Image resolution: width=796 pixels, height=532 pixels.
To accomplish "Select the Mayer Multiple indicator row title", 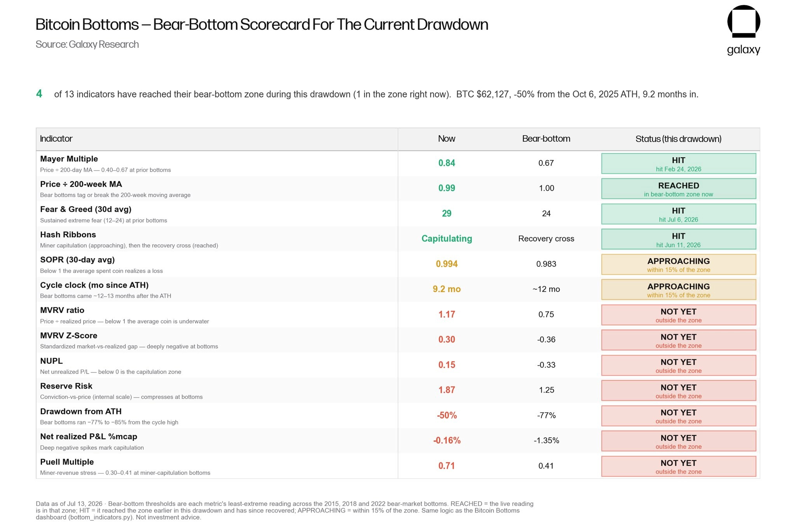I will tap(69, 159).
